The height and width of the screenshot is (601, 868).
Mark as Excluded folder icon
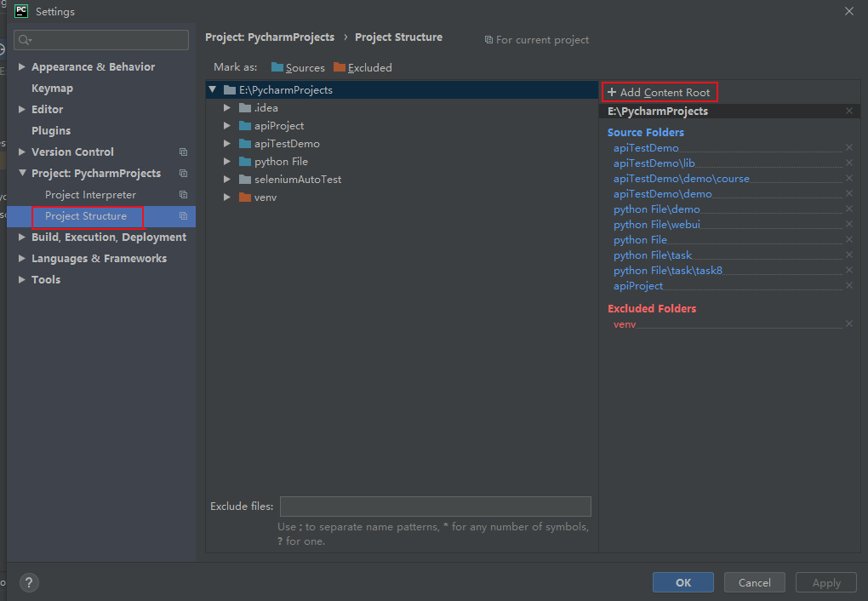340,68
